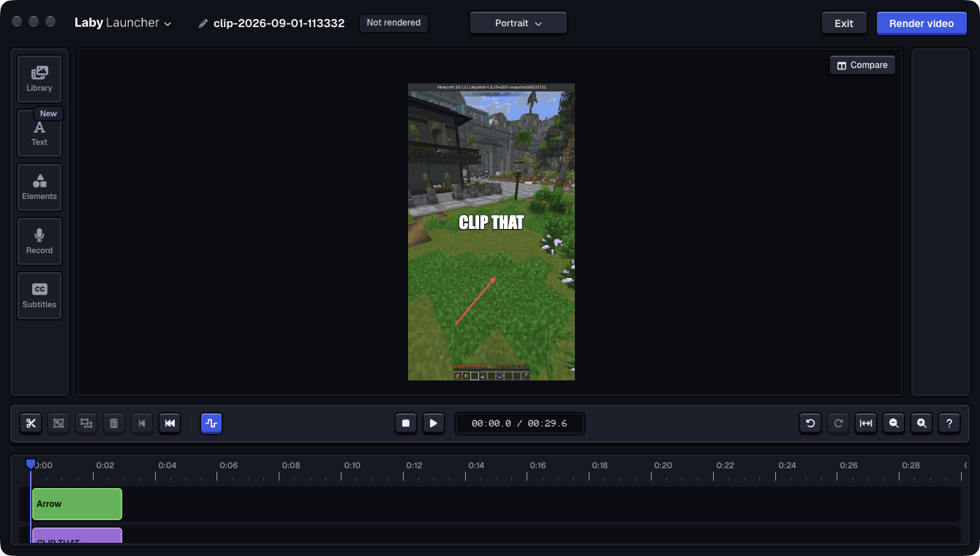Screen dimensions: 980x556
Task: Open the Subtitles panel
Action: tap(39, 296)
